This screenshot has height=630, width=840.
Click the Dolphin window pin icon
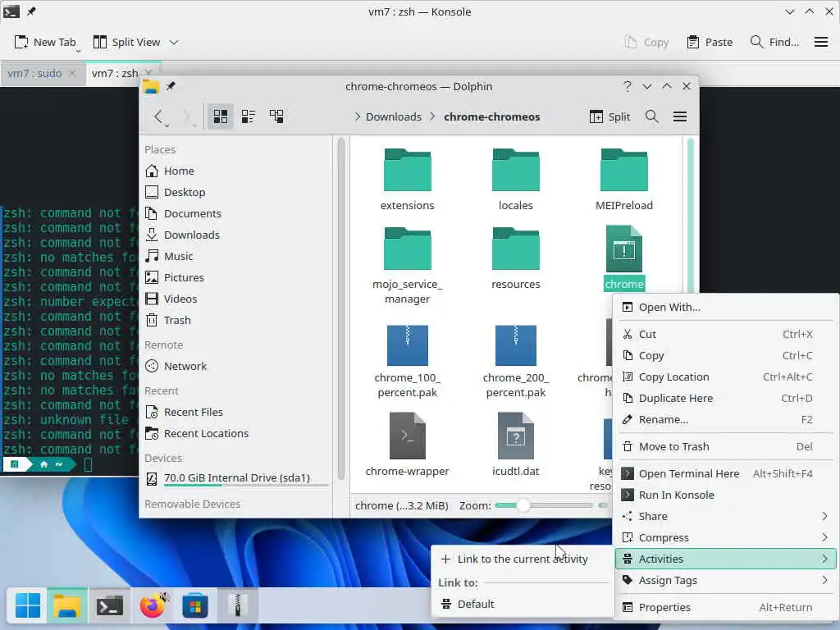171,86
